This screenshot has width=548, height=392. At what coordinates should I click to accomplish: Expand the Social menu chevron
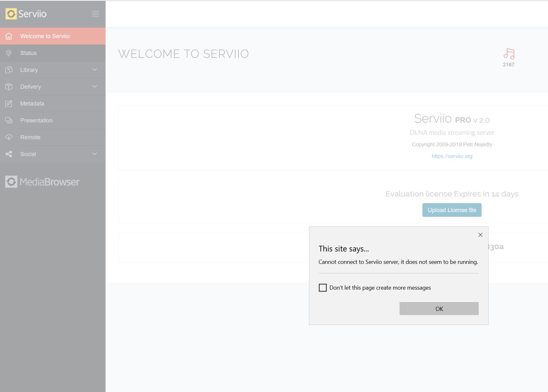tap(94, 154)
